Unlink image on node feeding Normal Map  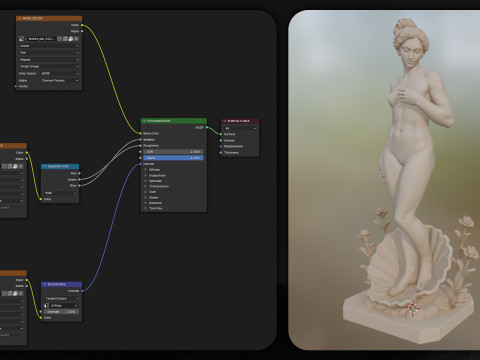tap(21, 293)
